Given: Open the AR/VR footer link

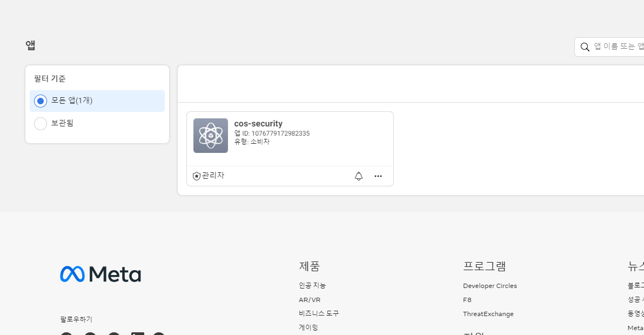Looking at the screenshot, I should (310, 300).
